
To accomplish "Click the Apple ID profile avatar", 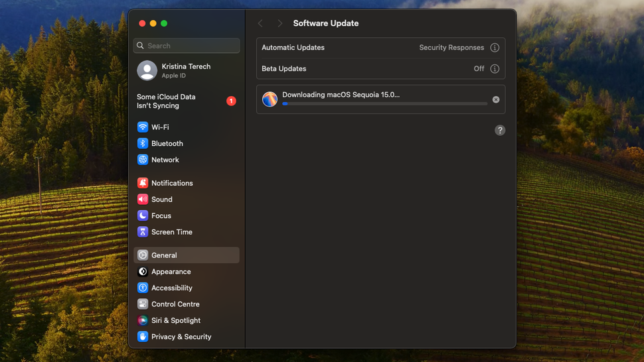I will [x=147, y=70].
